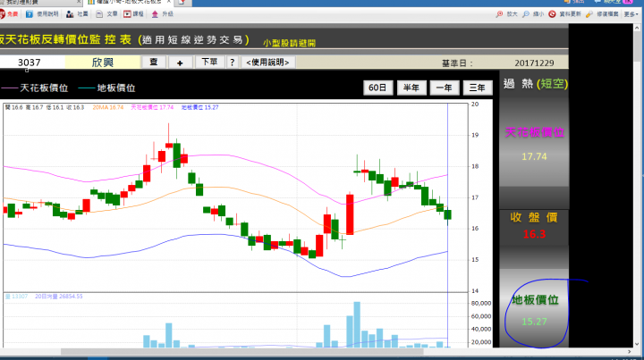Click the closing price value 16.3
This screenshot has height=360, width=644.
tap(534, 234)
